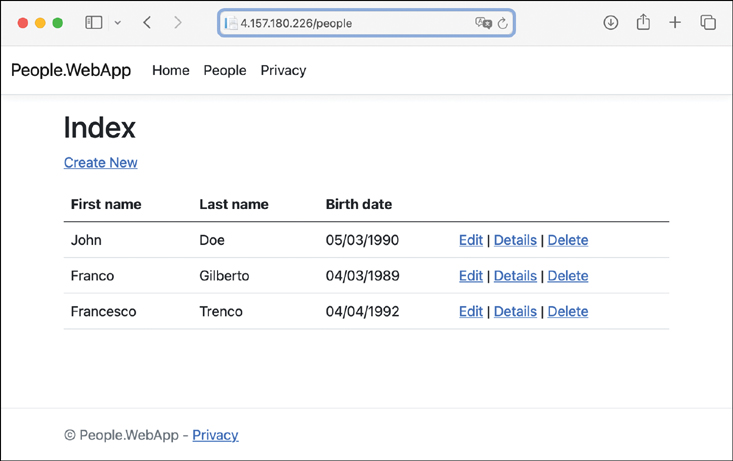The height and width of the screenshot is (461, 733).
Task: Click the translate icon in address bar
Action: 483,23
